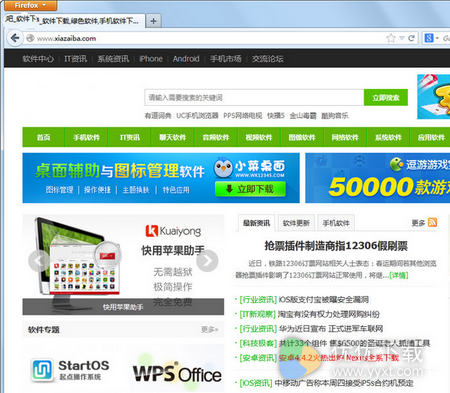
Task: Click the Kuaiyong logo icon
Action: pos(151,231)
